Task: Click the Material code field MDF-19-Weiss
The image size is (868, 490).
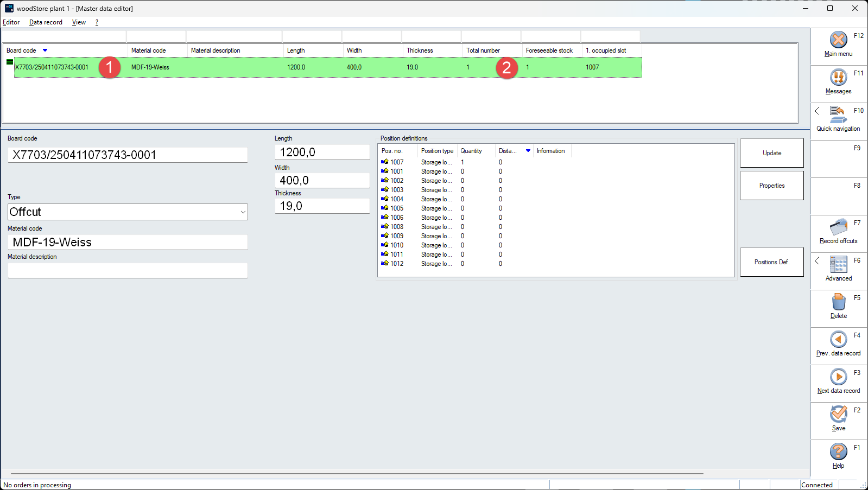Action: click(x=128, y=242)
